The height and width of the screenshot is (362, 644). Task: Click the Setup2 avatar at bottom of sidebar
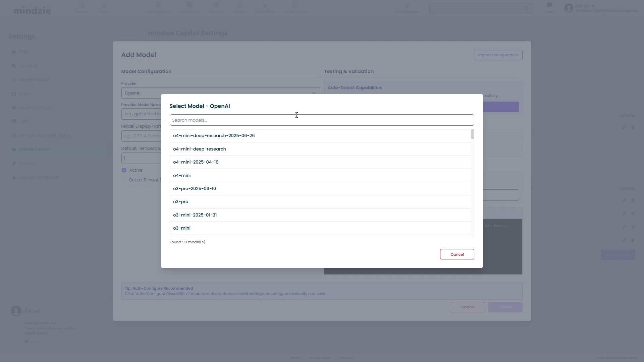[16, 311]
